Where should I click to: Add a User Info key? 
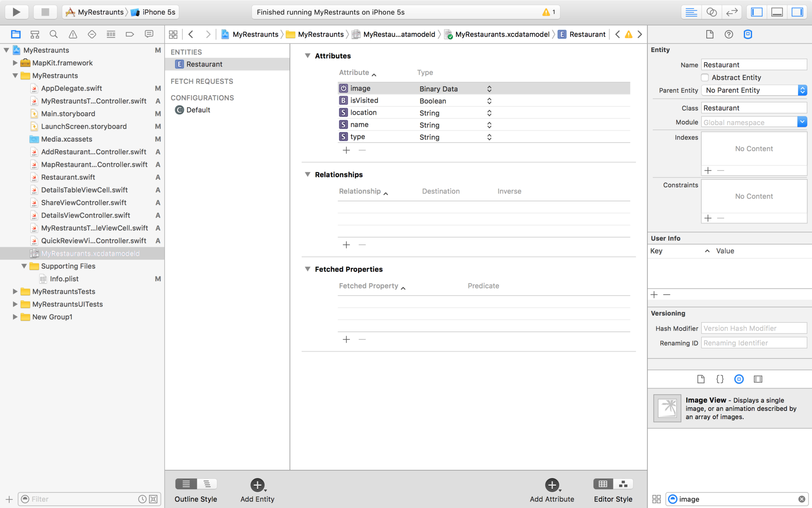tap(654, 295)
